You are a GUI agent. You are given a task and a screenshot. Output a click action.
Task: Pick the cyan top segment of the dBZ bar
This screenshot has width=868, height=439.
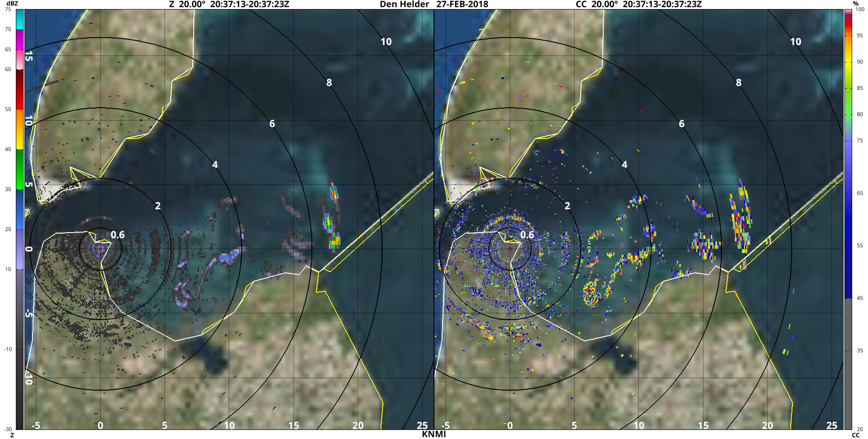point(20,19)
